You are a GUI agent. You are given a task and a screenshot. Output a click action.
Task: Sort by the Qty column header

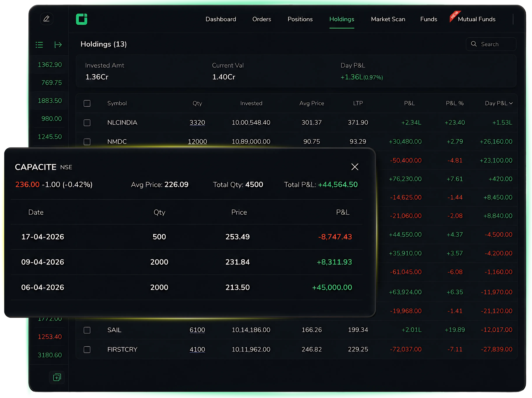197,103
